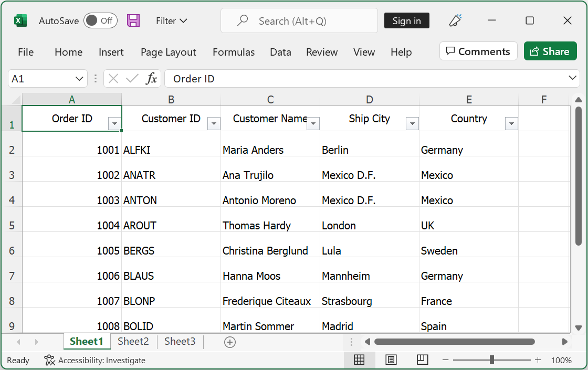588x370 pixels.
Task: Click the magnifier icon in Search box
Action: (x=243, y=20)
